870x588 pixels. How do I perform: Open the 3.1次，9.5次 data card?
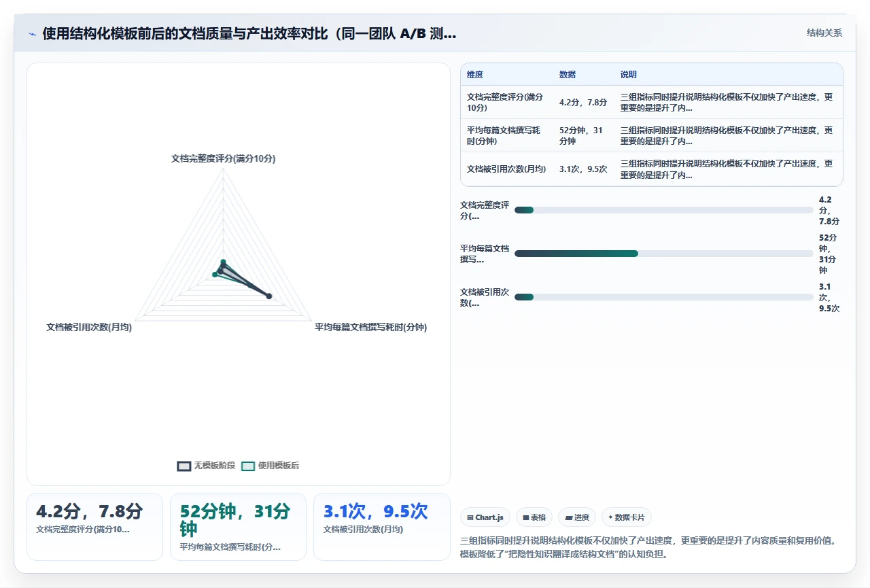pos(382,527)
